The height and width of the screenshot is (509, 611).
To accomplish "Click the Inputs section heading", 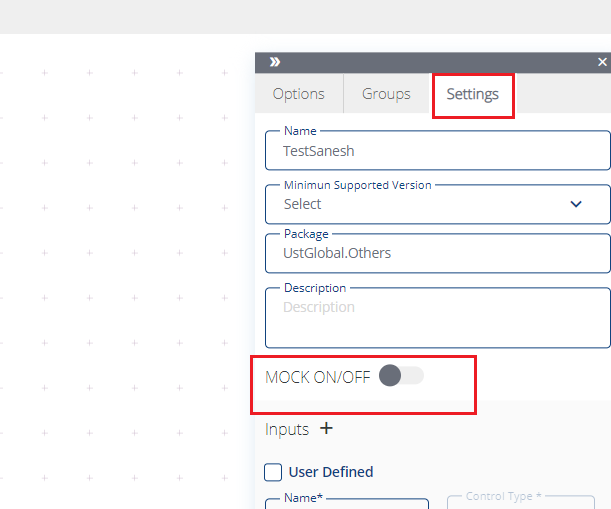I will pos(287,429).
